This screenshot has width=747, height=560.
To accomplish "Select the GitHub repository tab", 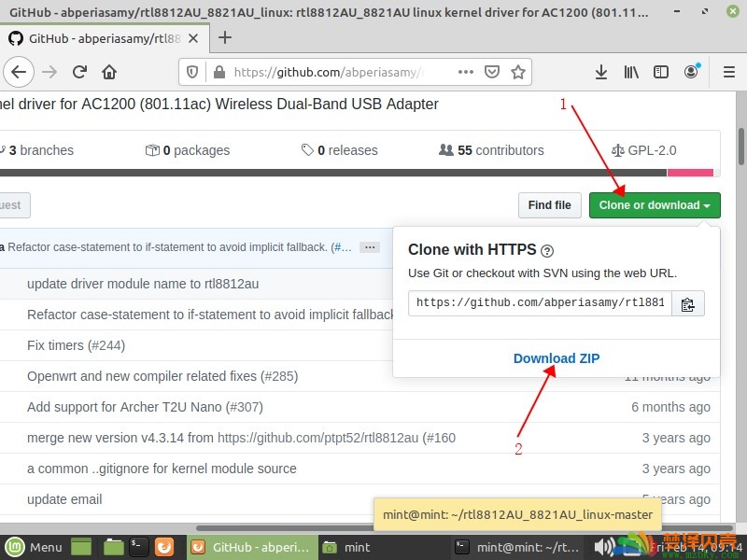I will [x=104, y=38].
